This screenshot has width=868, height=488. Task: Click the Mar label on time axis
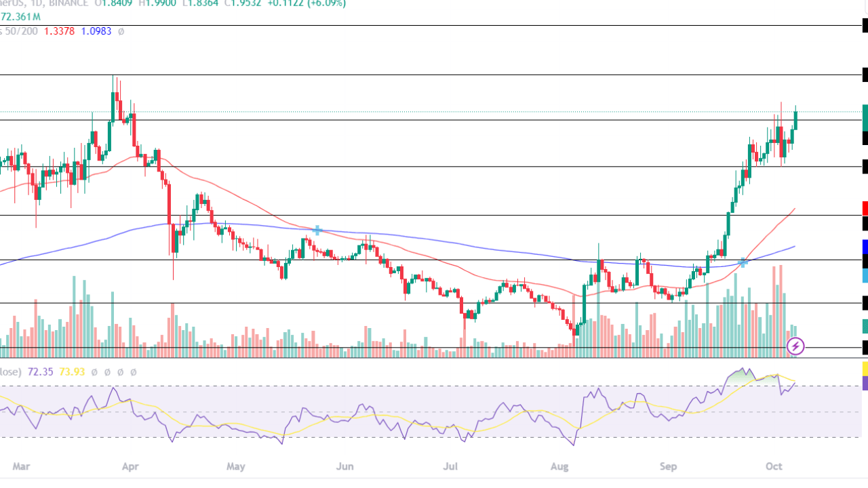click(x=22, y=466)
